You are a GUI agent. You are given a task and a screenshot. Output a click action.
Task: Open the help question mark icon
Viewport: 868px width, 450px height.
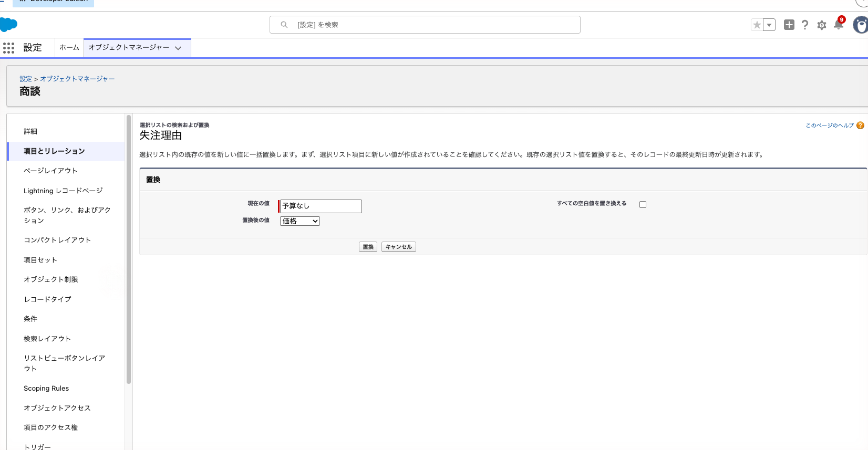(x=805, y=25)
